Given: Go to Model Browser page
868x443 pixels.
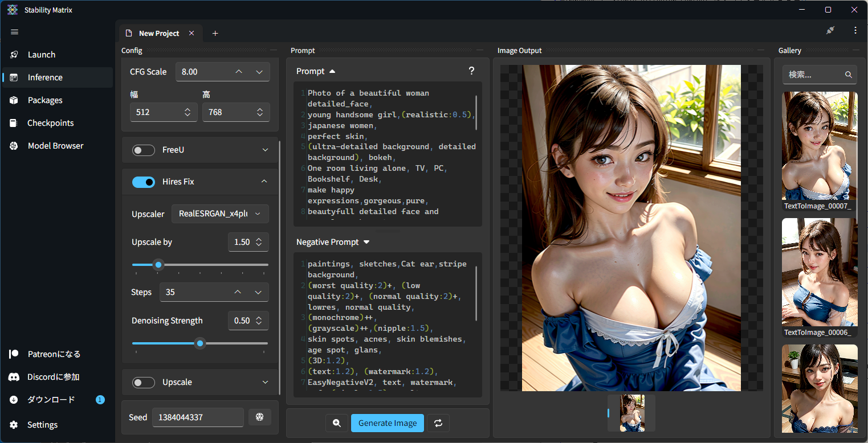Looking at the screenshot, I should 55,146.
